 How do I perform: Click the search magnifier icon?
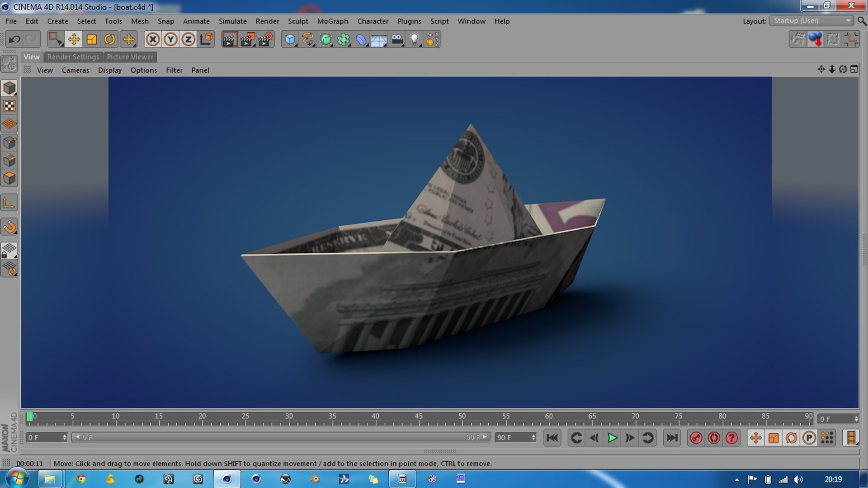pos(862,21)
